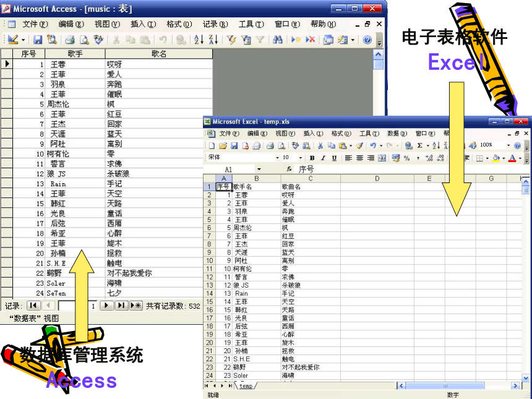The height and width of the screenshot is (399, 532).
Task: Toggle Underline formatting in Excel
Action: 334,158
